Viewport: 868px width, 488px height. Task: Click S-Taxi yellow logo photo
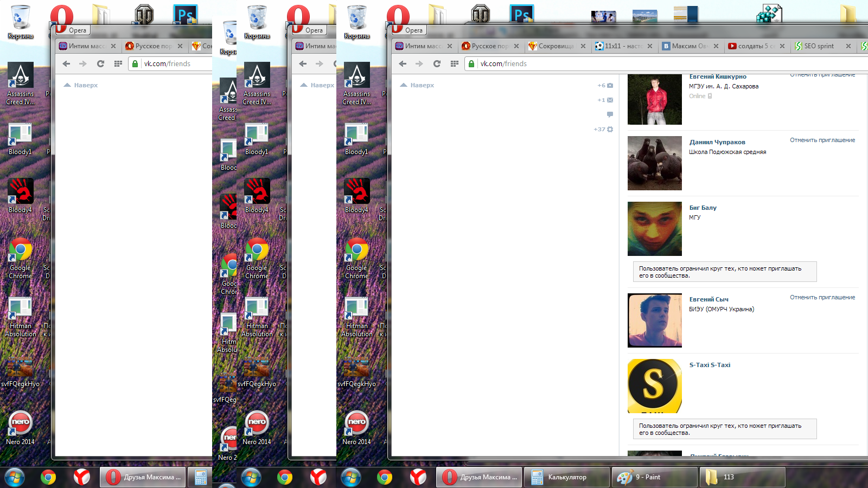pyautogui.click(x=655, y=386)
